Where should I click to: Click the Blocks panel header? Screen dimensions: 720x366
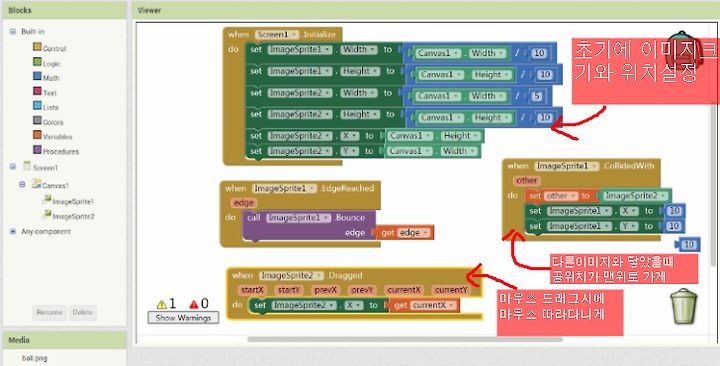tap(65, 10)
